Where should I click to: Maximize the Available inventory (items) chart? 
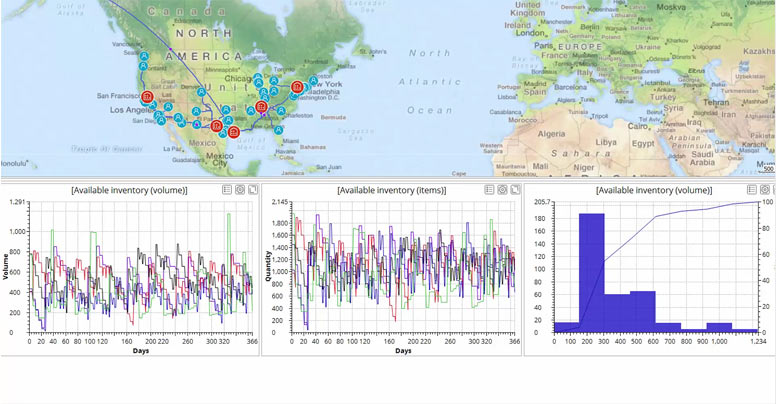515,190
